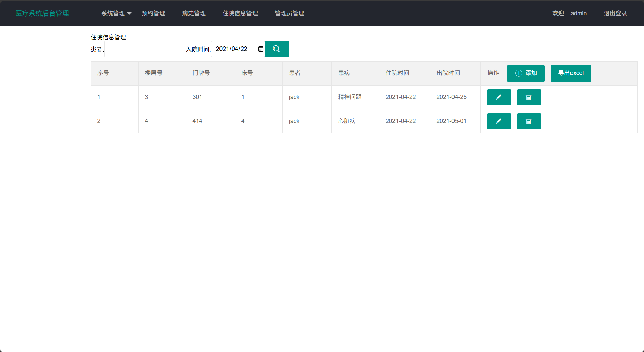This screenshot has width=644, height=352.
Task: Edit the row with door number 414
Action: [x=499, y=121]
